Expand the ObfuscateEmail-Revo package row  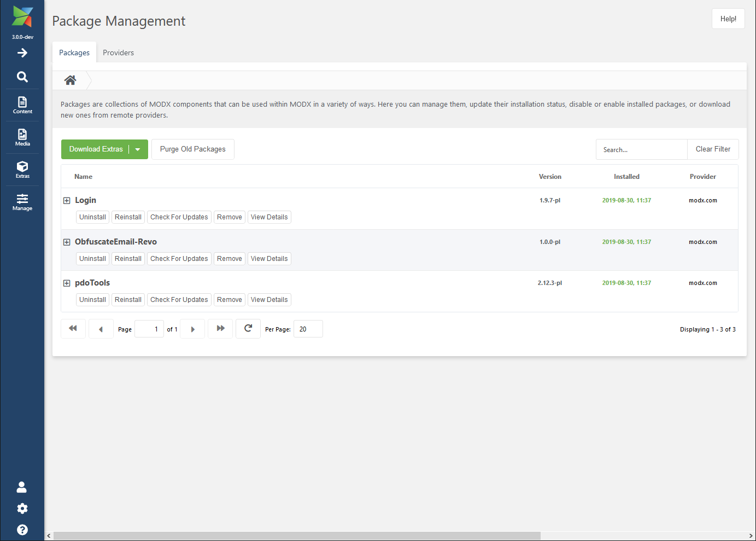pyautogui.click(x=67, y=242)
